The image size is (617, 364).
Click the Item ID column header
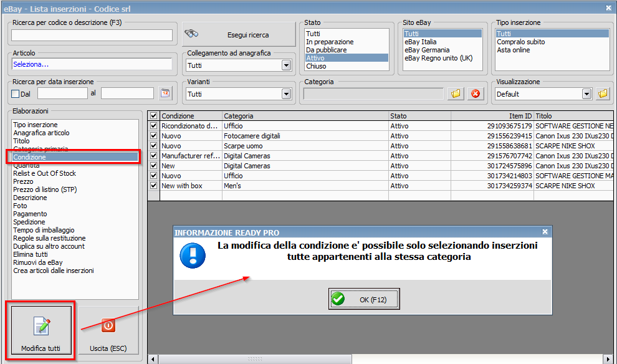[x=492, y=116]
